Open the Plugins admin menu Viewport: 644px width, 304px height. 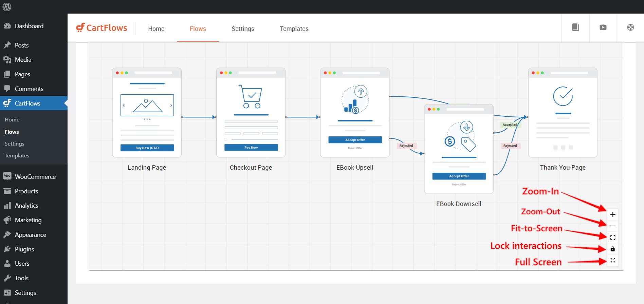click(24, 249)
